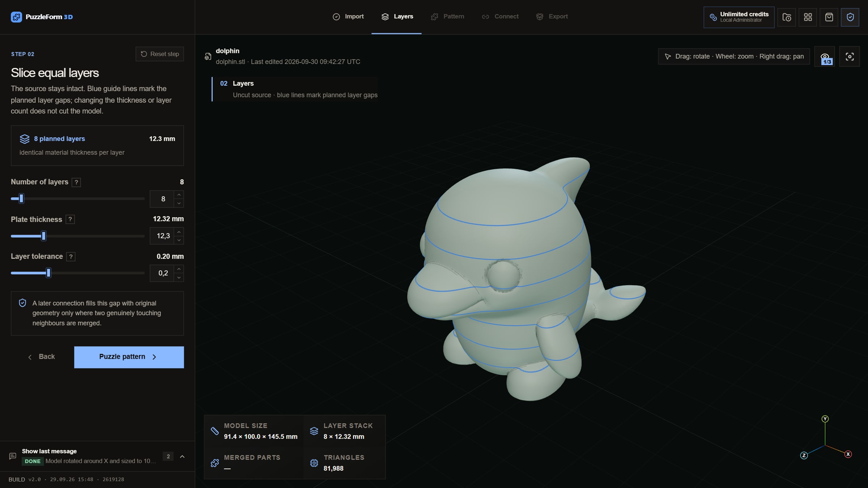Expand the last message panel chevron

(x=182, y=457)
